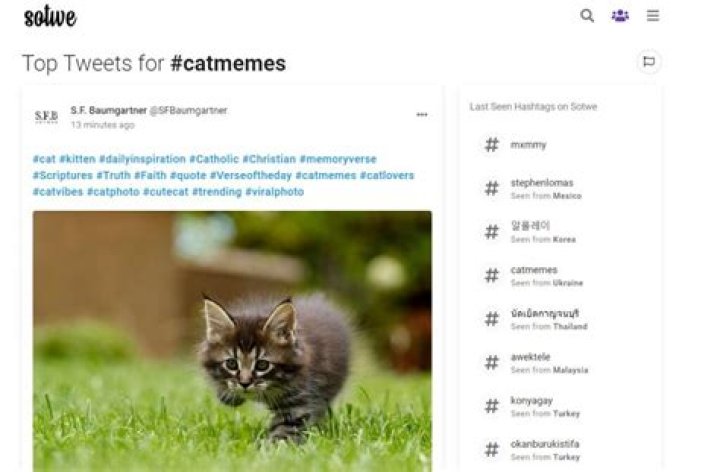Select the #catlovers hashtag

tap(387, 175)
